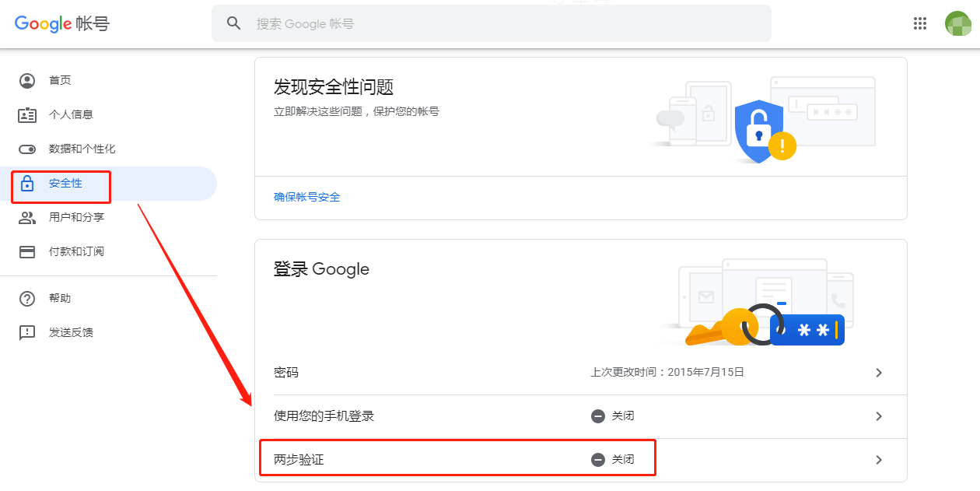Click 立即解决这些问题，保护您的帐号 text
Viewport: 980px width, 491px height.
point(356,112)
